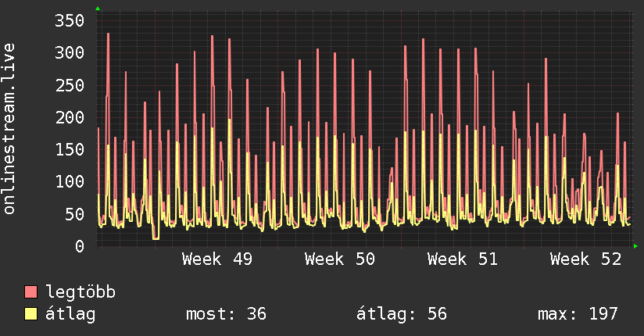Click the 350 y-axis tick label
Viewport: 644px width, 336px height.
click(70, 20)
